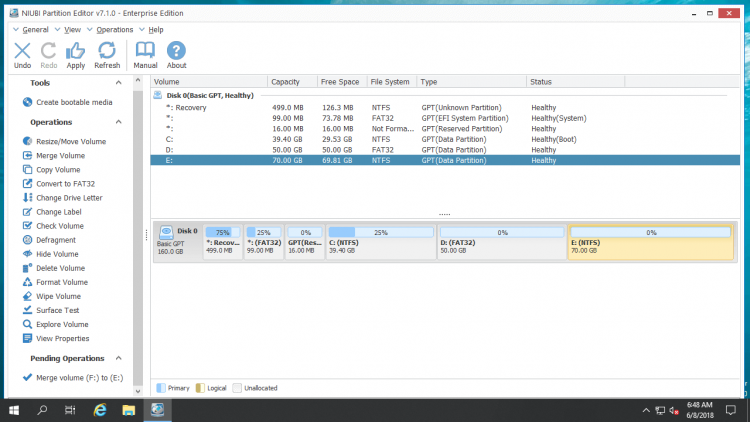Sort by Status column header
This screenshot has width=750, height=422.
(575, 82)
